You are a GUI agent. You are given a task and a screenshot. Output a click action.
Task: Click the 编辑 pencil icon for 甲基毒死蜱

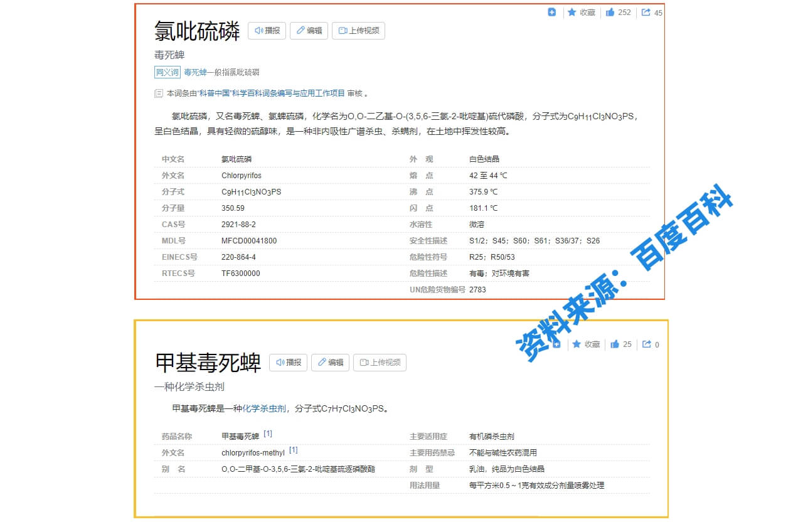pyautogui.click(x=321, y=362)
